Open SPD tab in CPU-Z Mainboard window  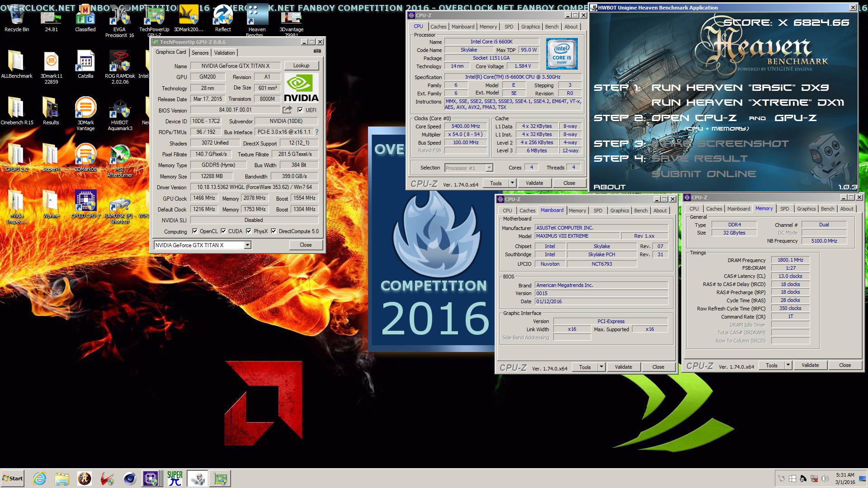click(x=598, y=211)
